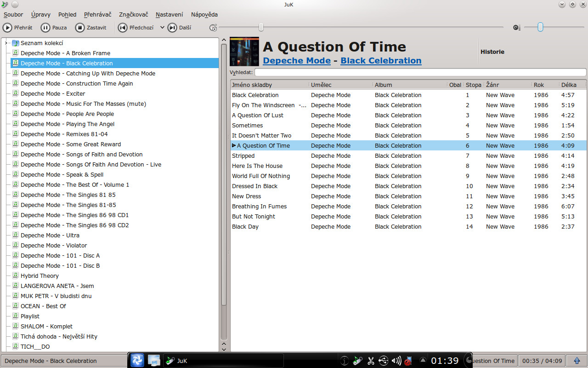Image resolution: width=588 pixels, height=368 pixels.
Task: Click the track position slider handle
Action: pos(261,27)
